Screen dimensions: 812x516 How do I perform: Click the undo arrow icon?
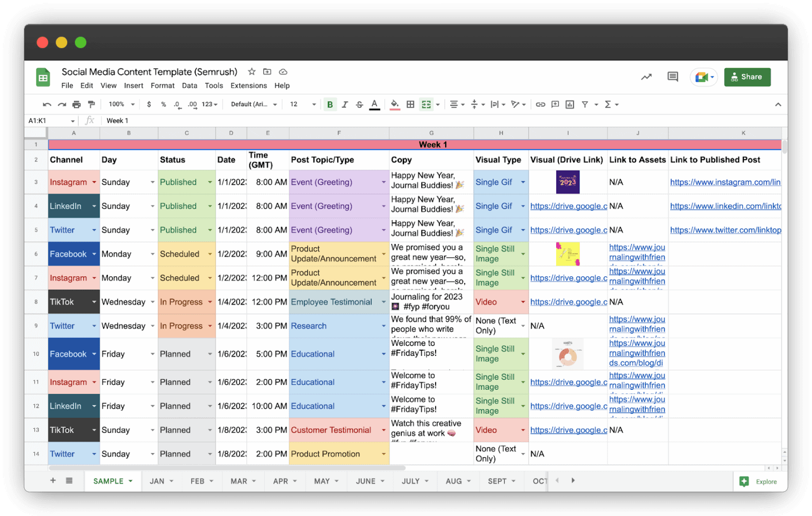click(47, 105)
